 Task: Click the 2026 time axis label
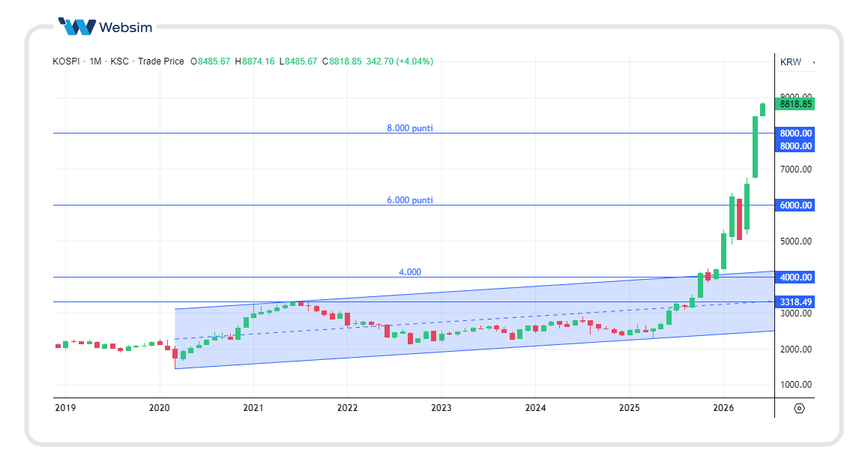[x=723, y=408]
